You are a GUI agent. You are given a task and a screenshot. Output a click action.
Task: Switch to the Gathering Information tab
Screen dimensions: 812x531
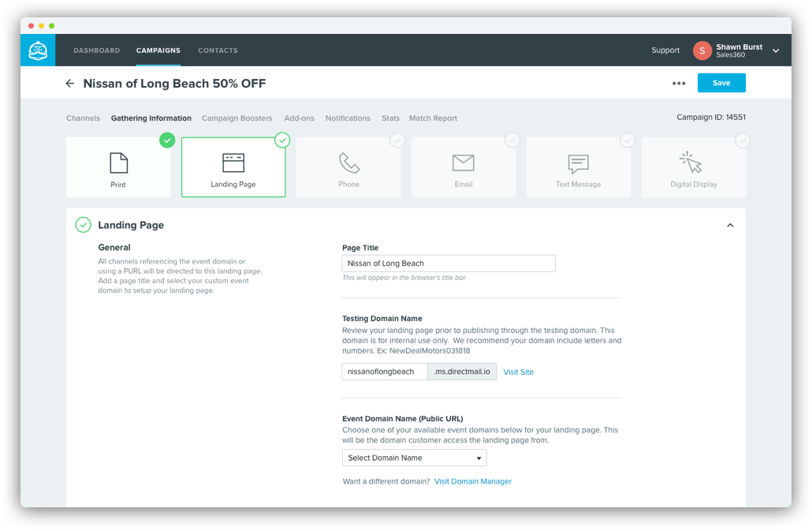tap(151, 118)
